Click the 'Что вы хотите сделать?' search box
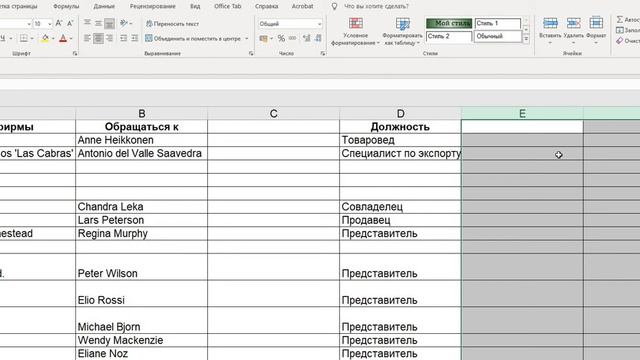This screenshot has height=360, width=640. point(376,6)
